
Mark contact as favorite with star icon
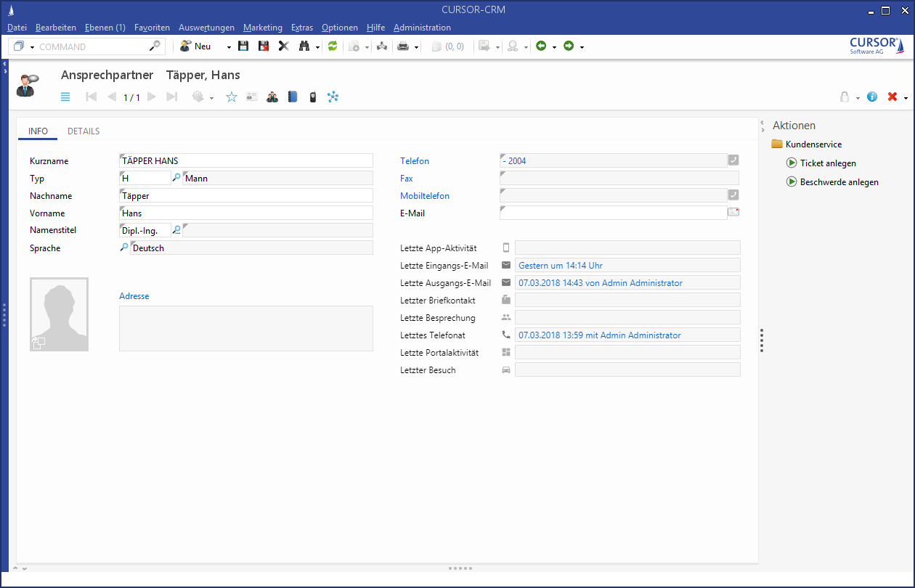(232, 97)
